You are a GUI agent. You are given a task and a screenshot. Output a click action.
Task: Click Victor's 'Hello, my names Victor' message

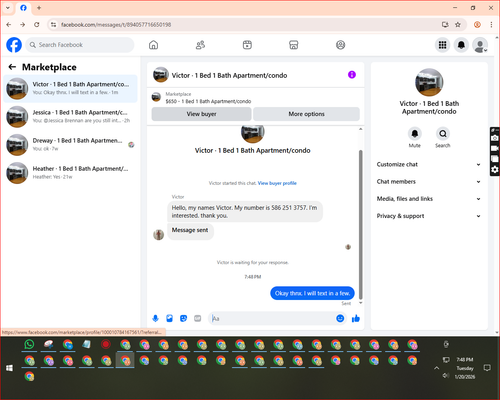245,212
